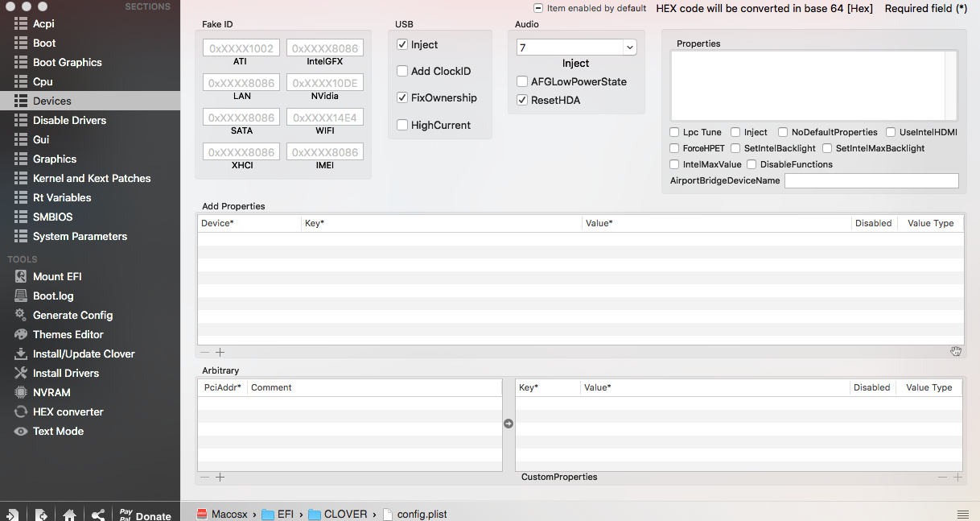Click the share icon in the bottom toolbar
Screen dimensions: 980x521
tap(97, 515)
